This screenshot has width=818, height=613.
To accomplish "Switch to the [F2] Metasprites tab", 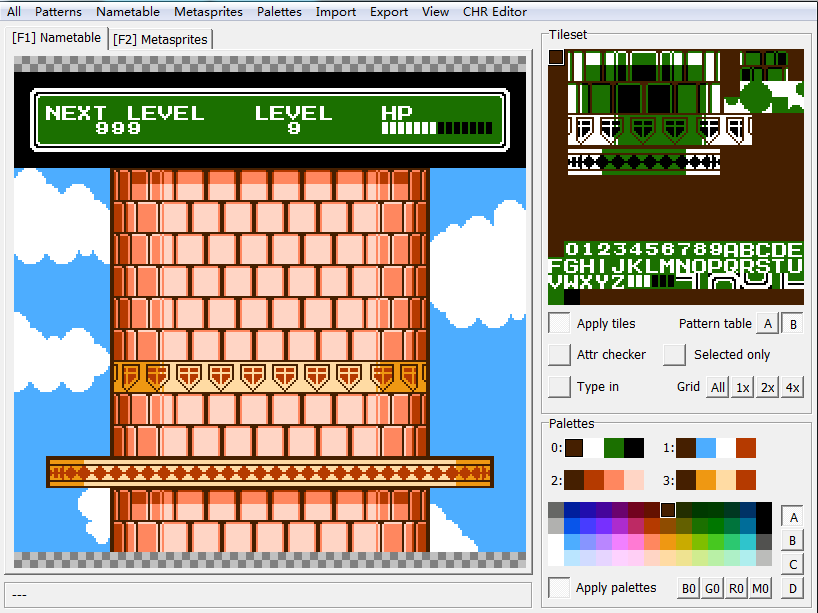I will (160, 39).
